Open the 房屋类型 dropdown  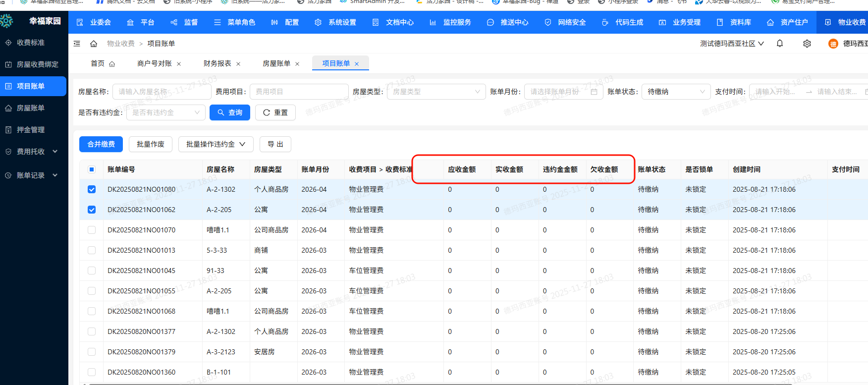tap(436, 92)
